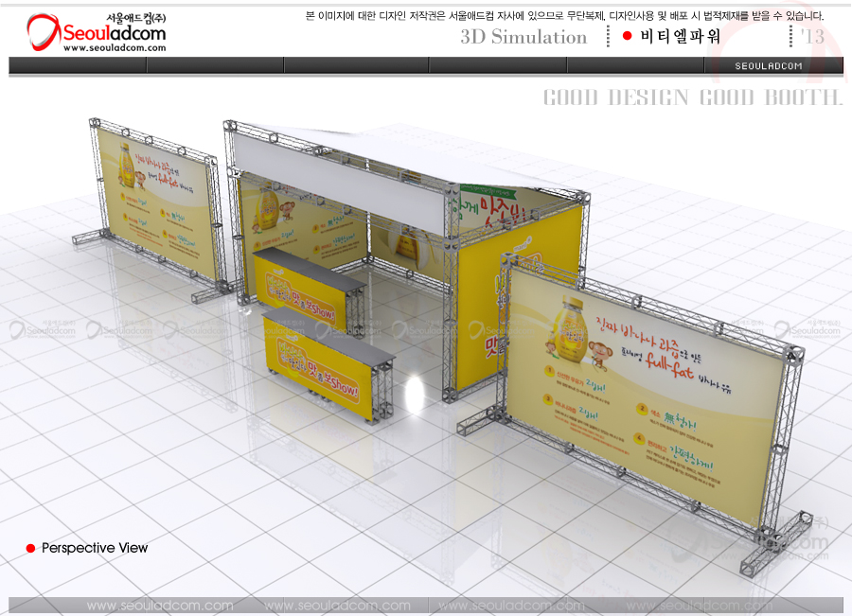
Task: Click the leftmost footer www.seouladcom.com link
Action: coord(160,606)
